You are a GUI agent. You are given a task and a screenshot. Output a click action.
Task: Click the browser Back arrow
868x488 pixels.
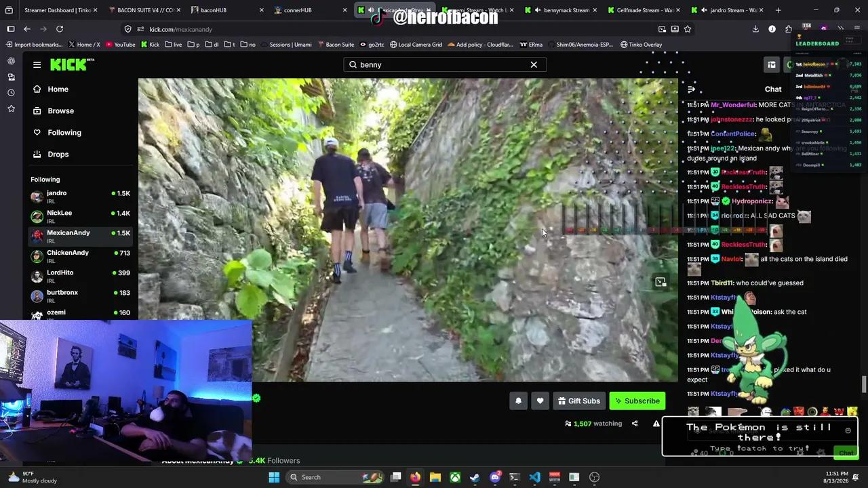[27, 29]
